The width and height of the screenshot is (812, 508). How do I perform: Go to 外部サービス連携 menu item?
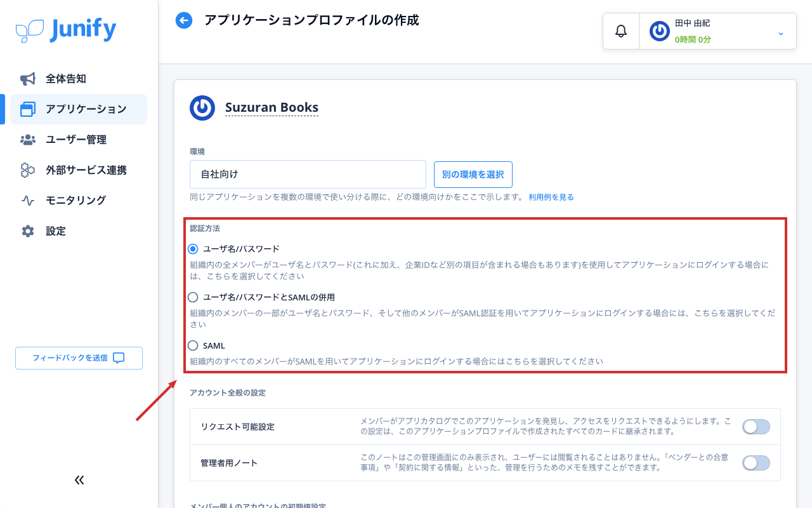point(79,170)
